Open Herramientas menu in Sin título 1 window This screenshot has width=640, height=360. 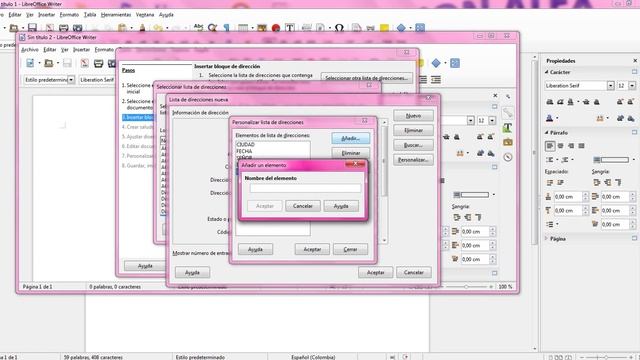116,15
